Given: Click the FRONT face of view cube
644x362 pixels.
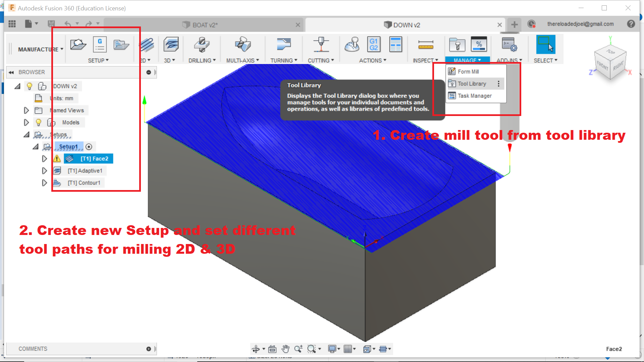Looking at the screenshot, I should point(602,65).
